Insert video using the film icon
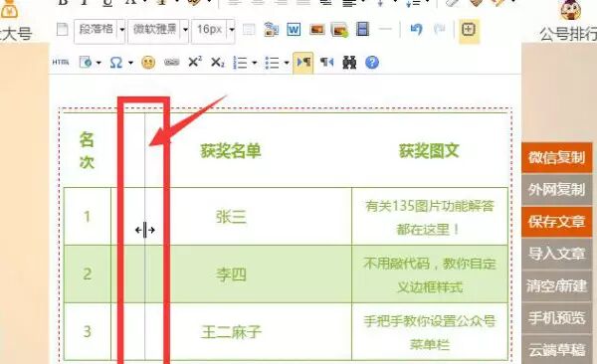Image resolution: width=597 pixels, height=364 pixels. click(363, 29)
